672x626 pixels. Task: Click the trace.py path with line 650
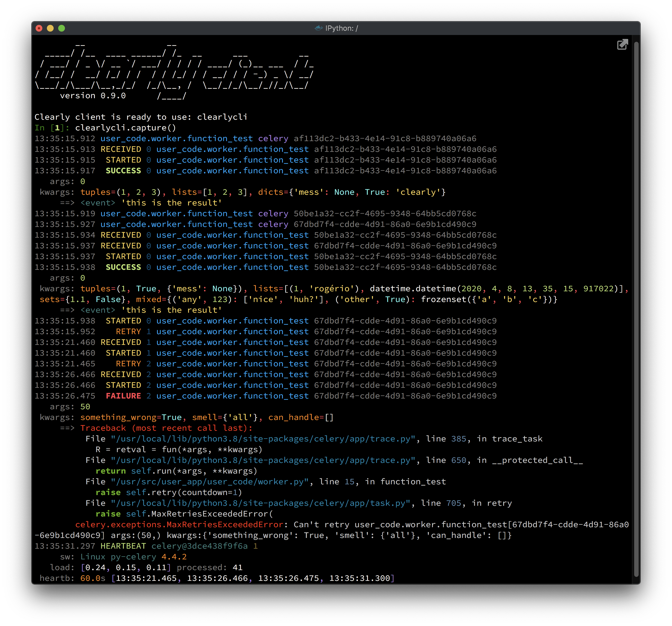coord(263,460)
